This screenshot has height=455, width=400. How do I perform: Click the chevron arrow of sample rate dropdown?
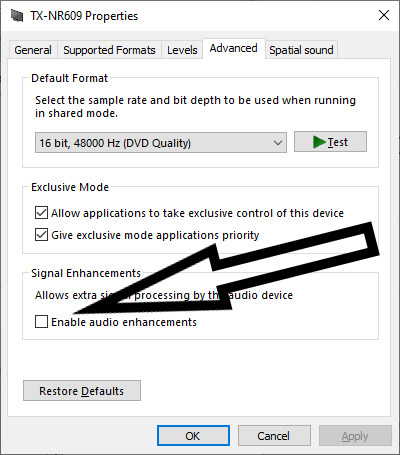tap(278, 143)
